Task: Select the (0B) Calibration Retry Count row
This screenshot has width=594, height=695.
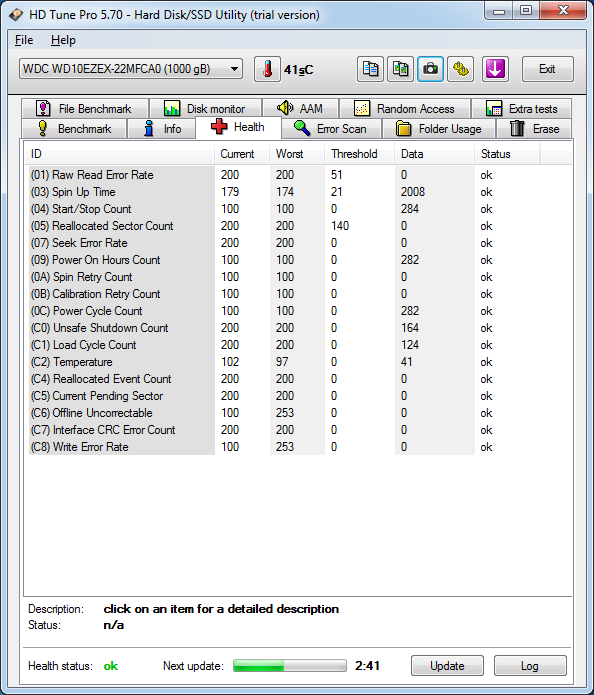Action: (284, 294)
